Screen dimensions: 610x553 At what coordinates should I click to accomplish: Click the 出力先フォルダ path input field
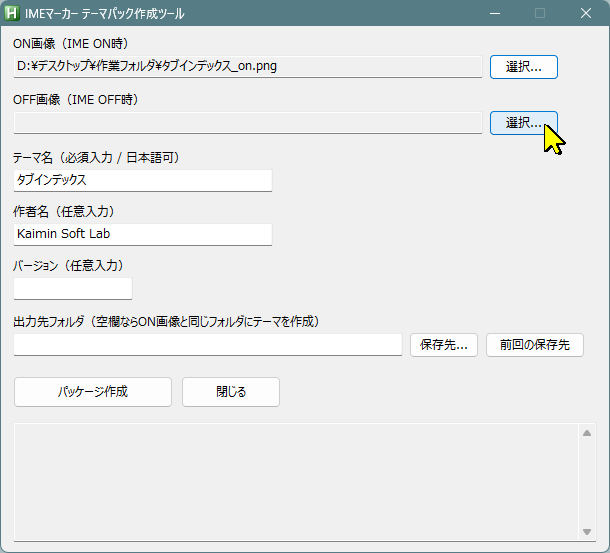[208, 344]
